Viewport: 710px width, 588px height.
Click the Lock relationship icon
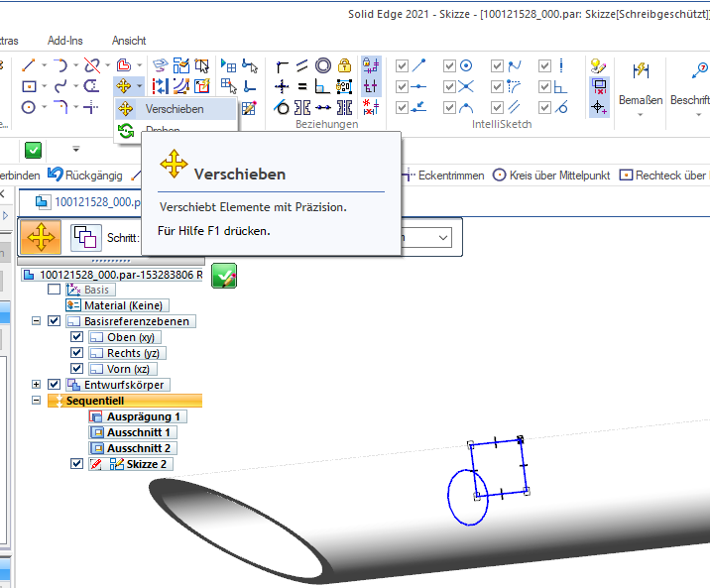344,65
